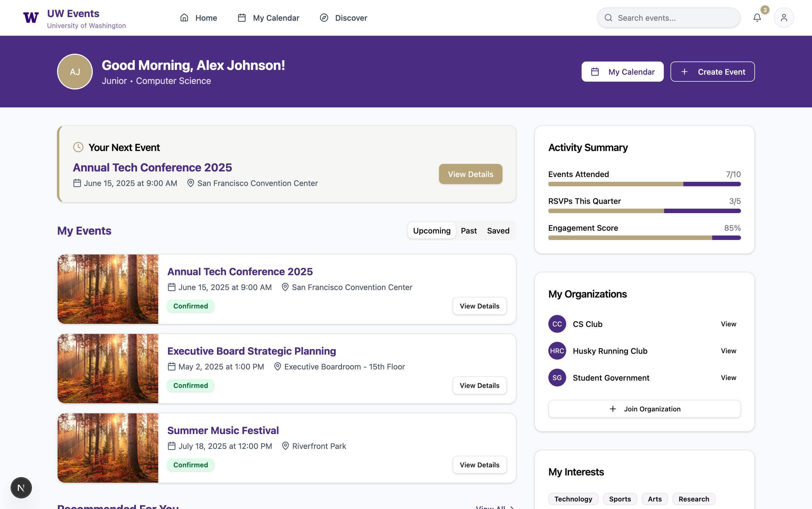Image resolution: width=812 pixels, height=509 pixels.
Task: Click the Search events input field
Action: tap(668, 18)
